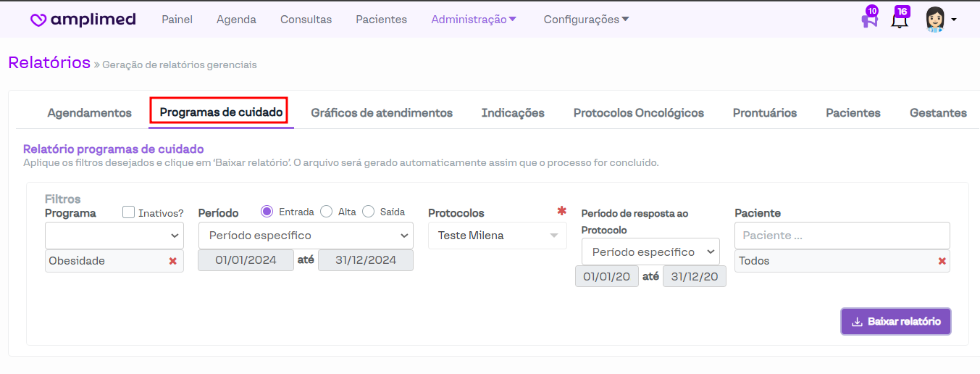Screen dimensions: 980x374
Task: Open the Gráficos de atendimentos tab
Action: coord(382,113)
